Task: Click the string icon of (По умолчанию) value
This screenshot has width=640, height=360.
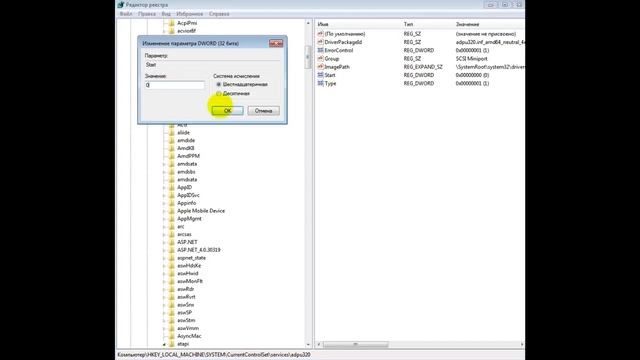Action: [x=320, y=34]
